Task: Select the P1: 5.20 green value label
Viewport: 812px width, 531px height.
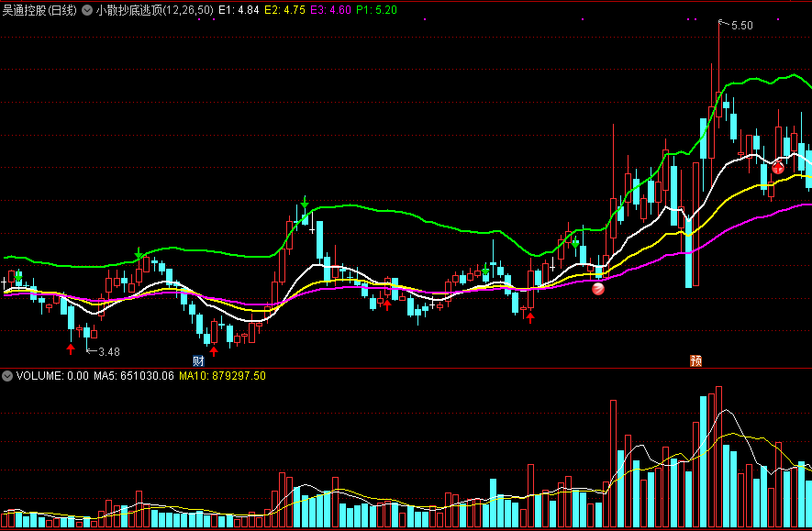Action: pyautogui.click(x=376, y=10)
